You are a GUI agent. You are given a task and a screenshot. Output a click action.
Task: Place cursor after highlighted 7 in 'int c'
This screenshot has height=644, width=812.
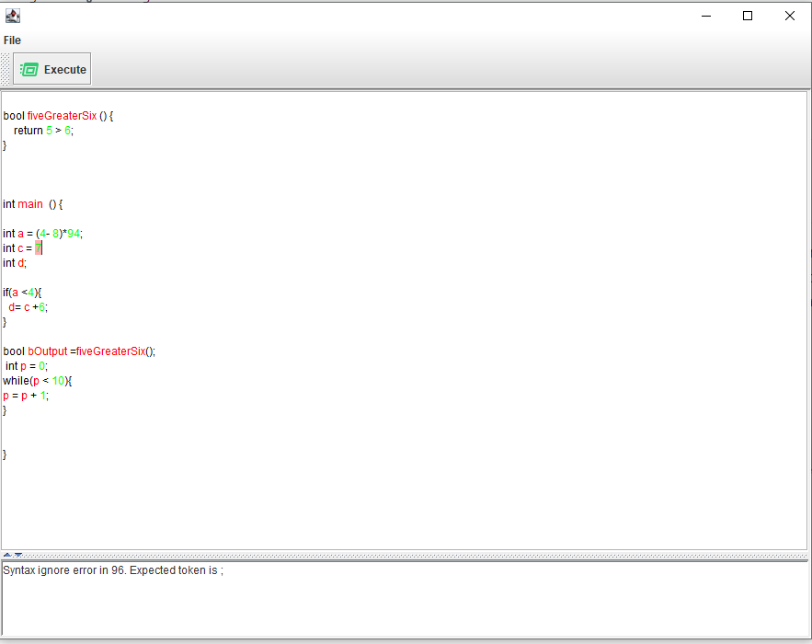pyautogui.click(x=42, y=248)
